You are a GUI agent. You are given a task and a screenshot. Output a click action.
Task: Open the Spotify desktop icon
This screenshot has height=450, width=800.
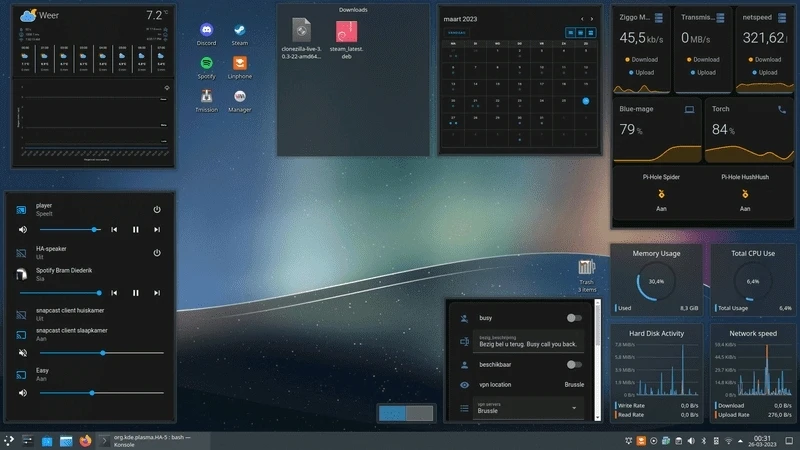click(207, 66)
